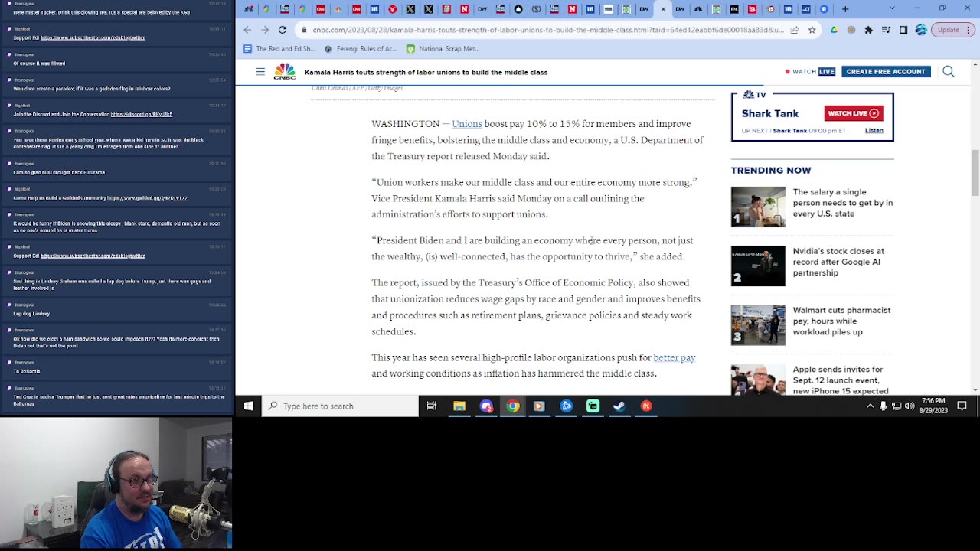Open 'National Scrap Met...' bookmark
This screenshot has height=551, width=980.
(x=443, y=48)
